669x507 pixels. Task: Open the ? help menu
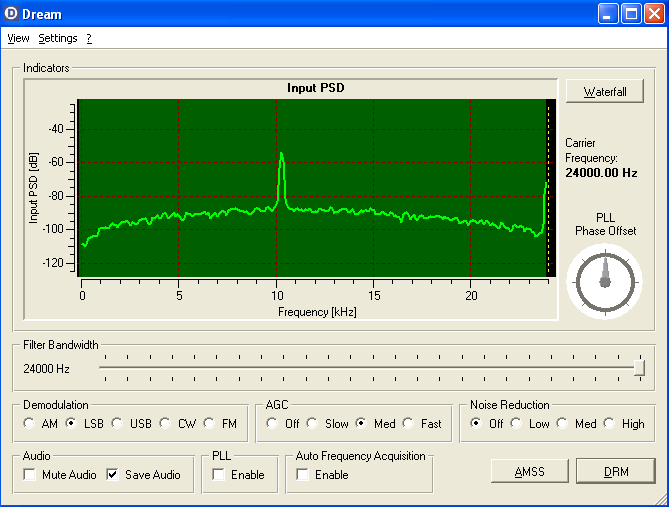tap(89, 38)
